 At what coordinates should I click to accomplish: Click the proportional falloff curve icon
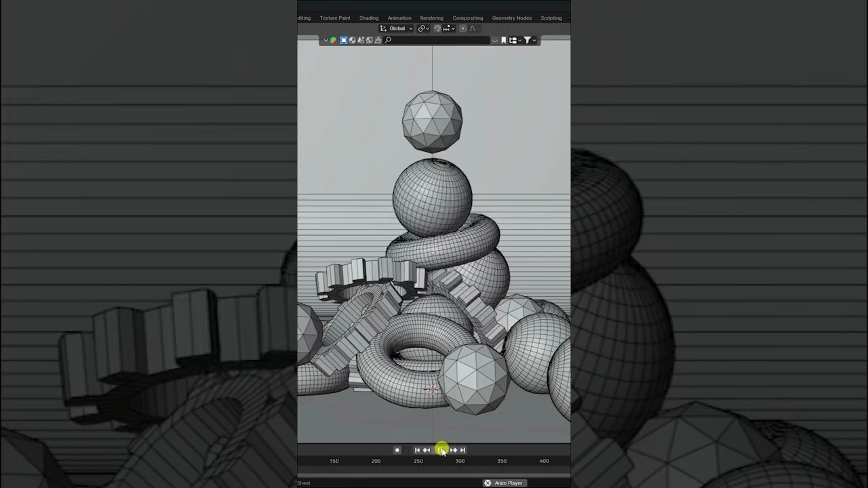(x=473, y=28)
